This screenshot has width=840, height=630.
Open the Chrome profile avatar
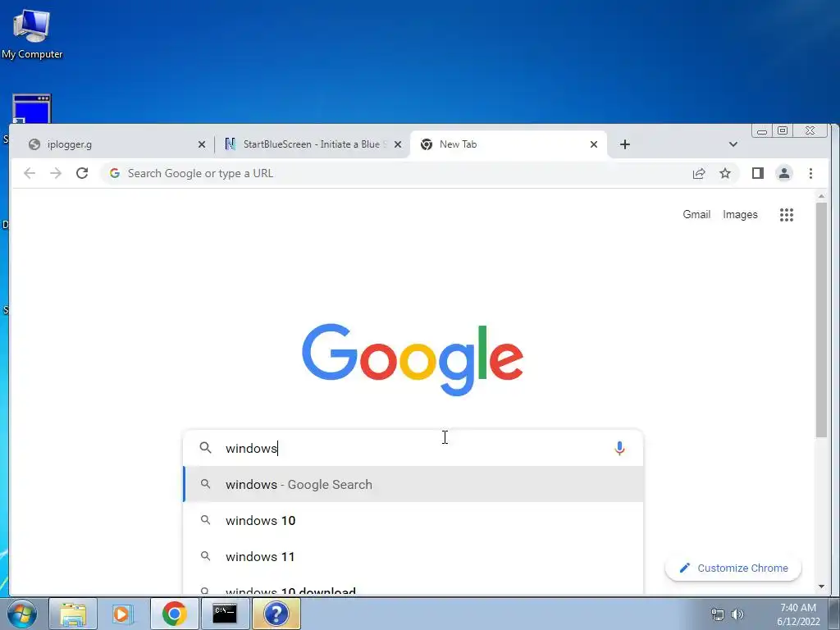tap(783, 173)
